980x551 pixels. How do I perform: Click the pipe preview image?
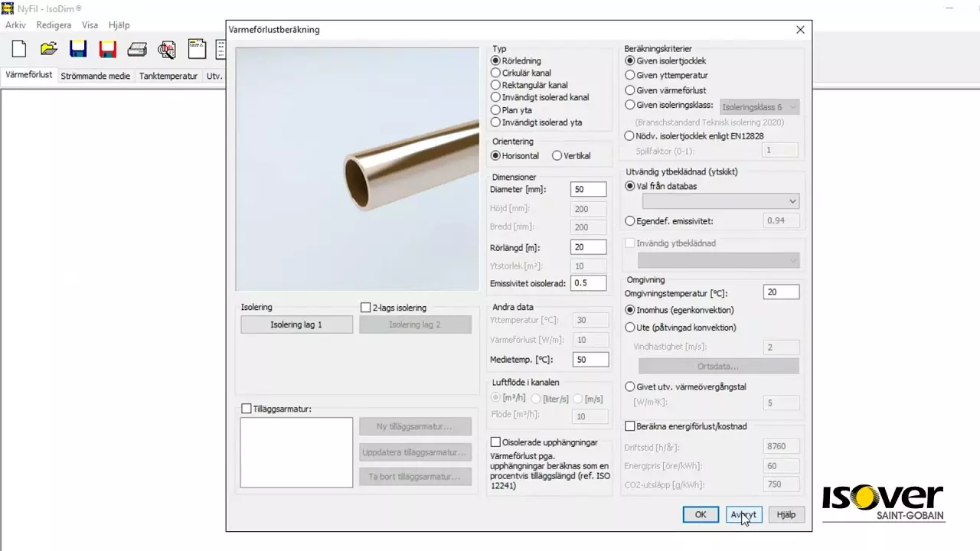358,169
